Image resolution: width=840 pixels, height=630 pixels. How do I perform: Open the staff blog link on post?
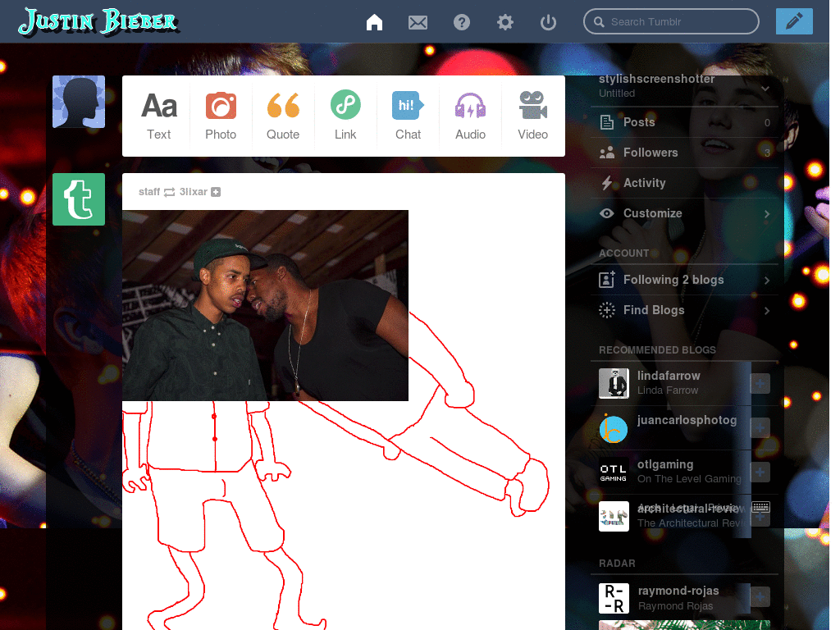click(x=149, y=192)
